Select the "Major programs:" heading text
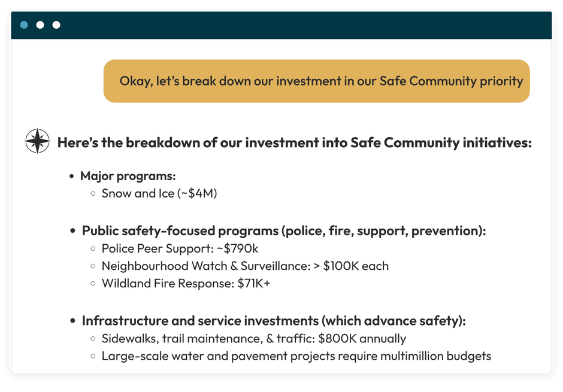 pos(128,176)
